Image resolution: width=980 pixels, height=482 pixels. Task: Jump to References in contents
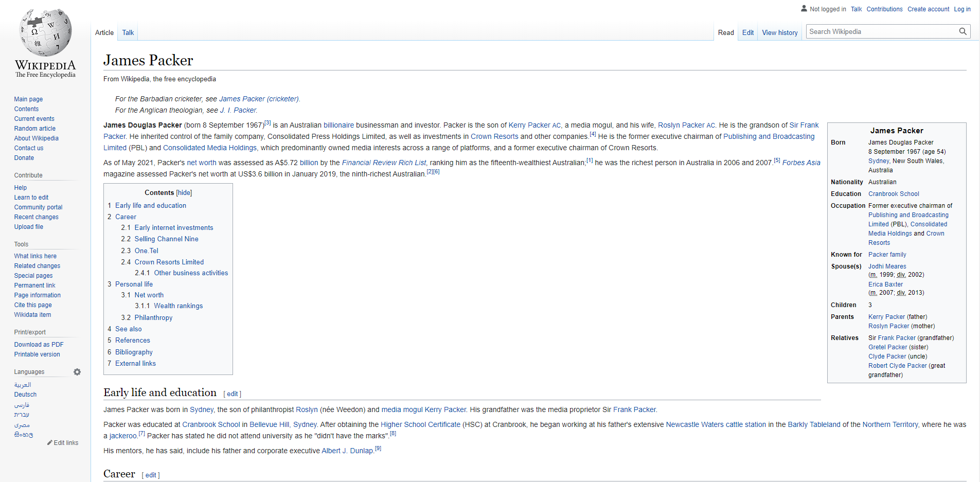click(x=132, y=340)
